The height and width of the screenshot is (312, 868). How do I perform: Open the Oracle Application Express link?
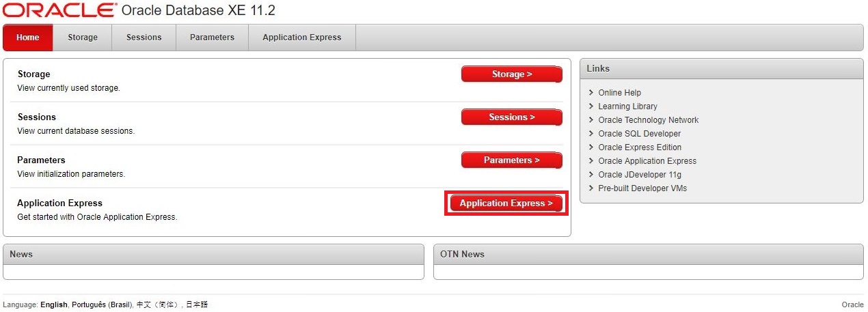click(x=647, y=161)
